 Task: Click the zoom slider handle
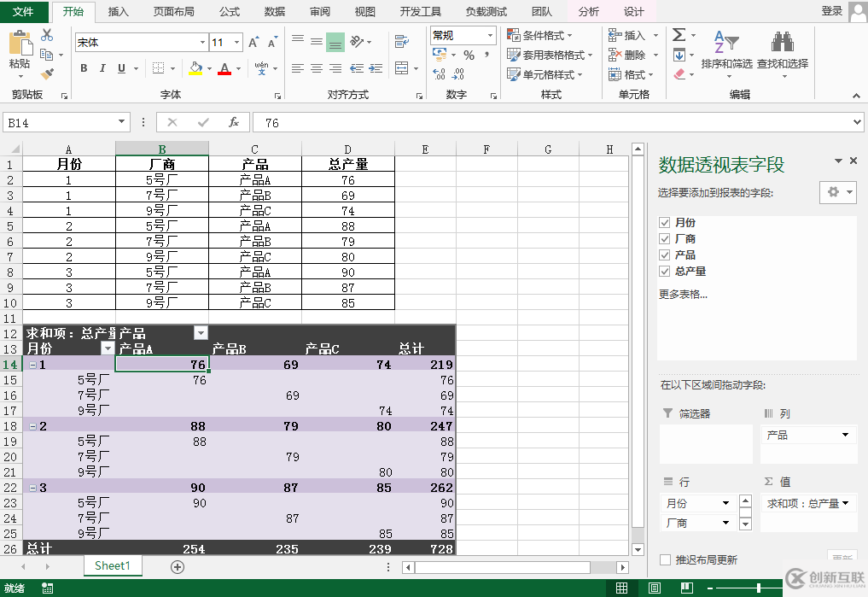pyautogui.click(x=759, y=588)
